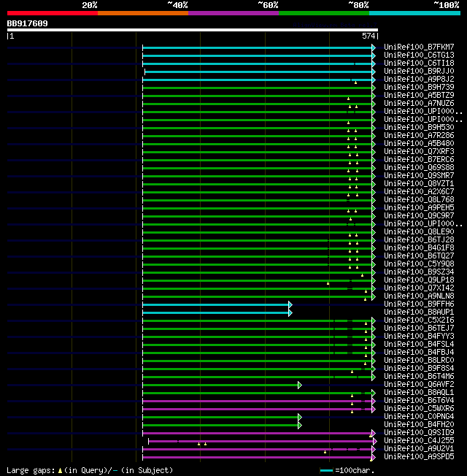Select the short green alignment bar for UniRef100_B4FH20
The height and width of the screenshot is (476, 467).
pos(220,426)
